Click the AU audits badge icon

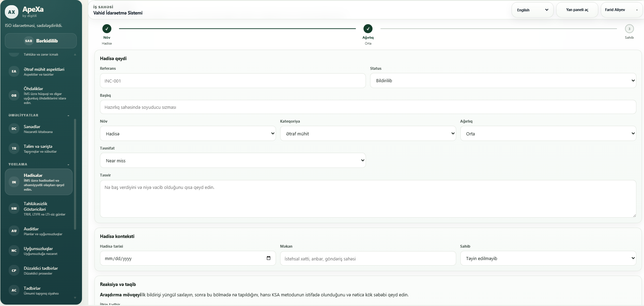[14, 231]
